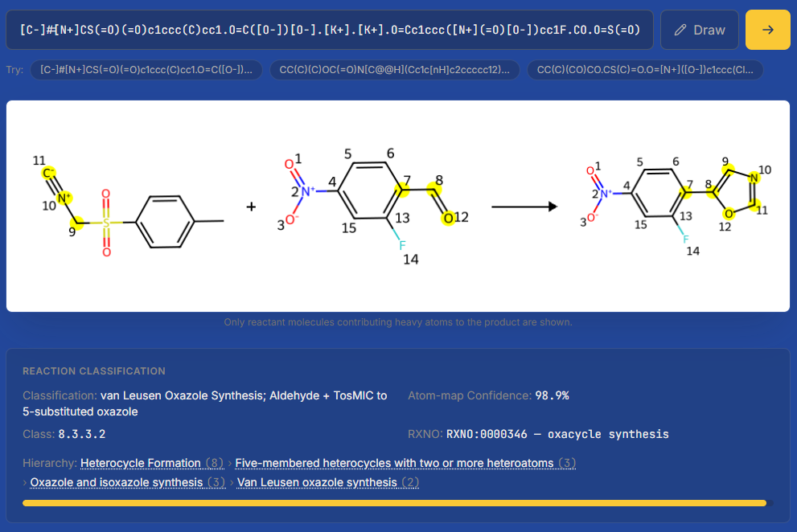The width and height of the screenshot is (797, 532).
Task: Open Oxazole and isoxazole synthesis link
Action: 128,482
